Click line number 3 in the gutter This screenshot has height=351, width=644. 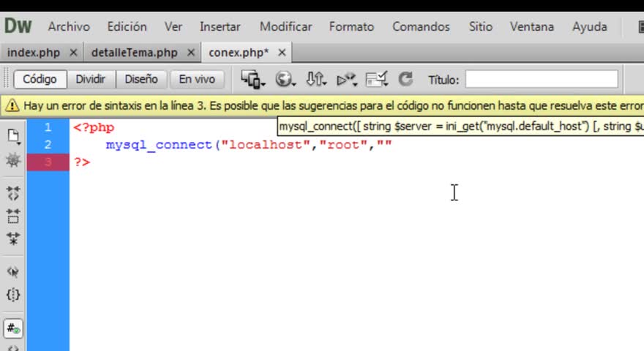point(48,162)
